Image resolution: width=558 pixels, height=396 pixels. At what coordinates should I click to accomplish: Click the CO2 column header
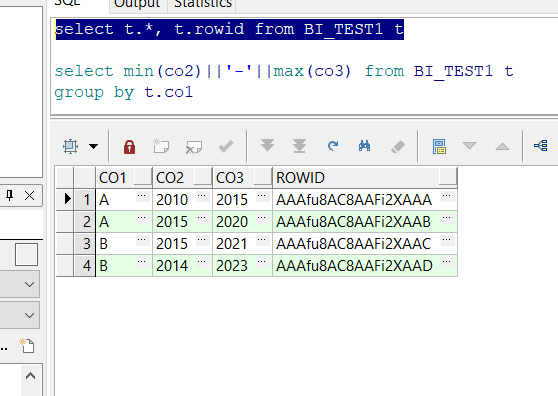pos(182,178)
